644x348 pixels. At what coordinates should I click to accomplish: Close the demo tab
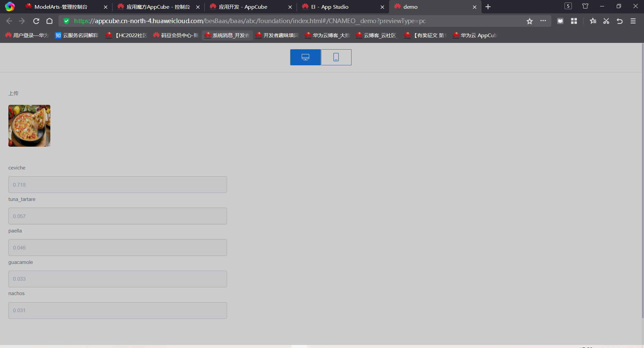pos(475,7)
